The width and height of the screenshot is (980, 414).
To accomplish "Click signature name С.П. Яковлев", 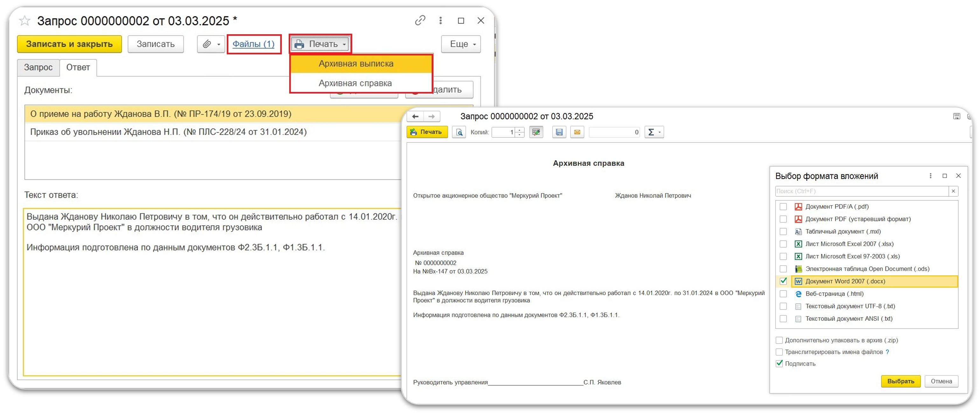I will (x=602, y=382).
